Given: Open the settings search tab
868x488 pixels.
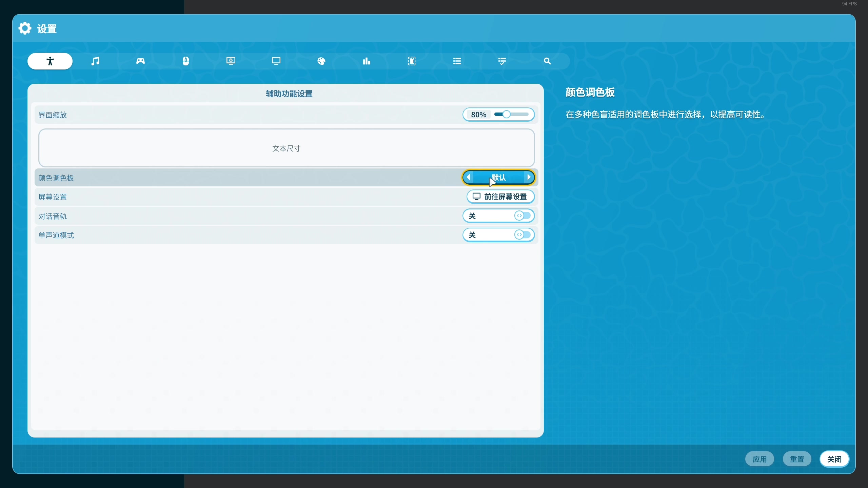Looking at the screenshot, I should point(547,61).
